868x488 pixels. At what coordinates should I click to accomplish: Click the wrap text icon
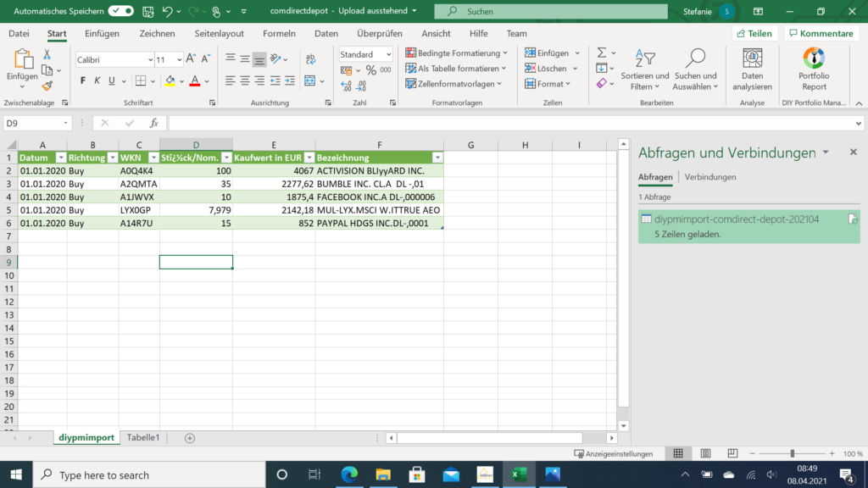(x=310, y=58)
